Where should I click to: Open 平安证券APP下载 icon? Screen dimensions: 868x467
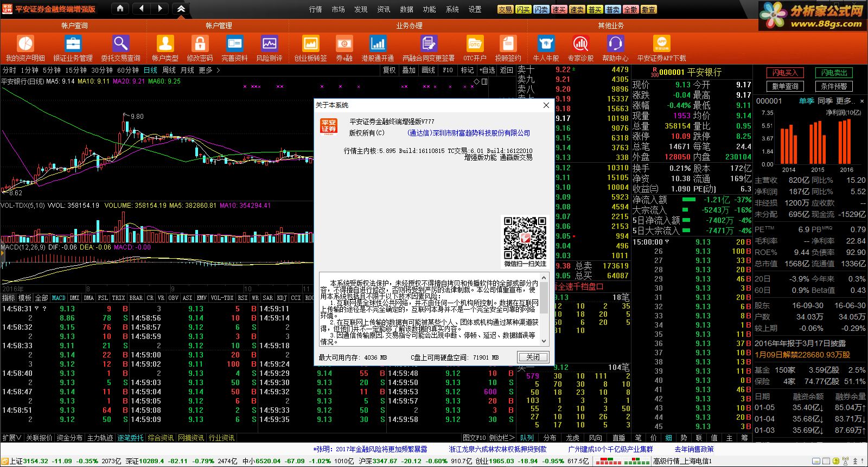[x=661, y=43]
